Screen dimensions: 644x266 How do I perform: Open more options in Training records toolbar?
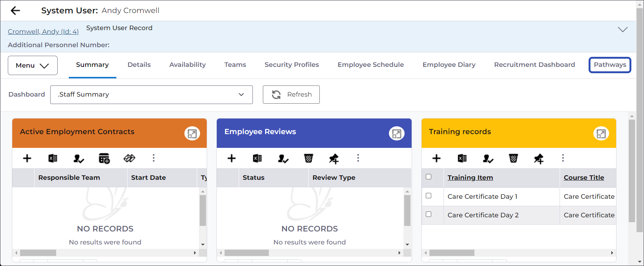563,158
